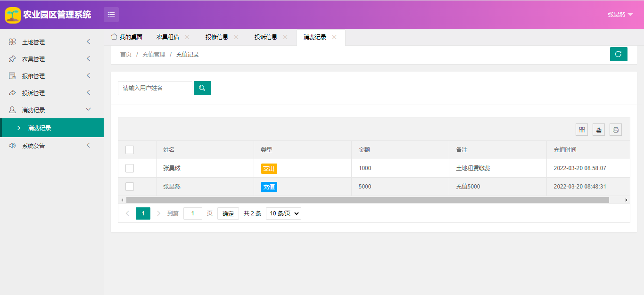The height and width of the screenshot is (295, 644).
Task: Click the 农业园区管理系统 title
Action: coord(57,15)
